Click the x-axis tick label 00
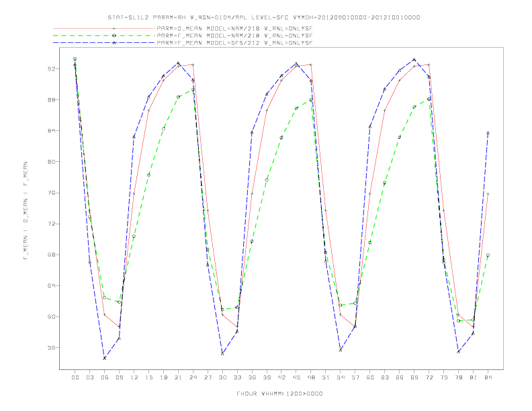 click(75, 377)
